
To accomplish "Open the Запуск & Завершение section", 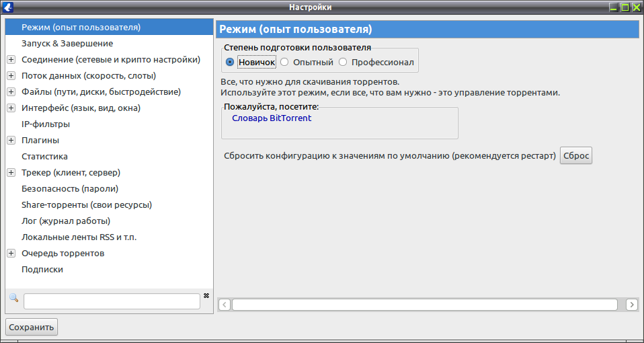I will click(x=67, y=44).
